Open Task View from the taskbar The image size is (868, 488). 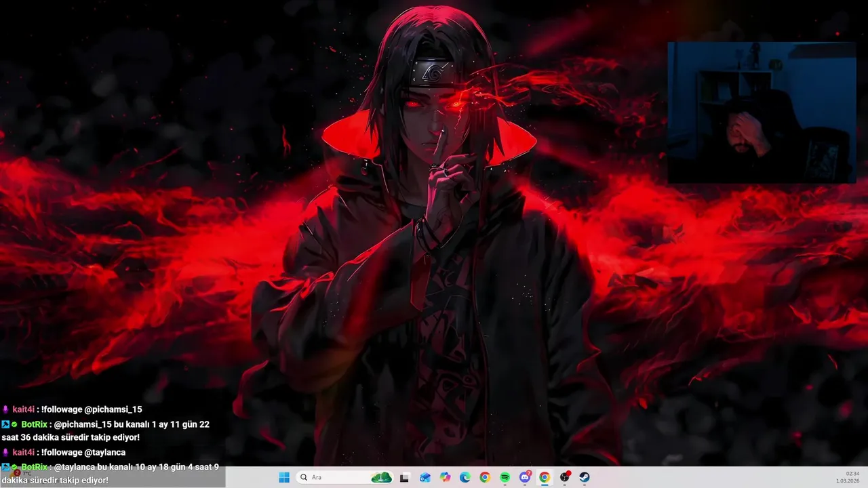[405, 477]
